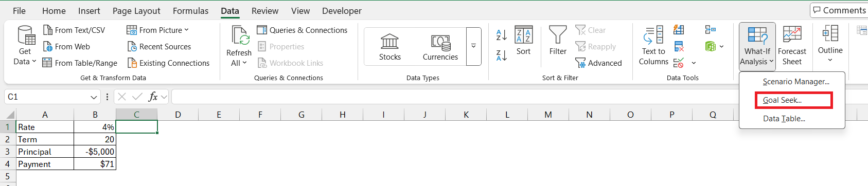
Task: Switch to the Formulas tab
Action: (x=190, y=11)
